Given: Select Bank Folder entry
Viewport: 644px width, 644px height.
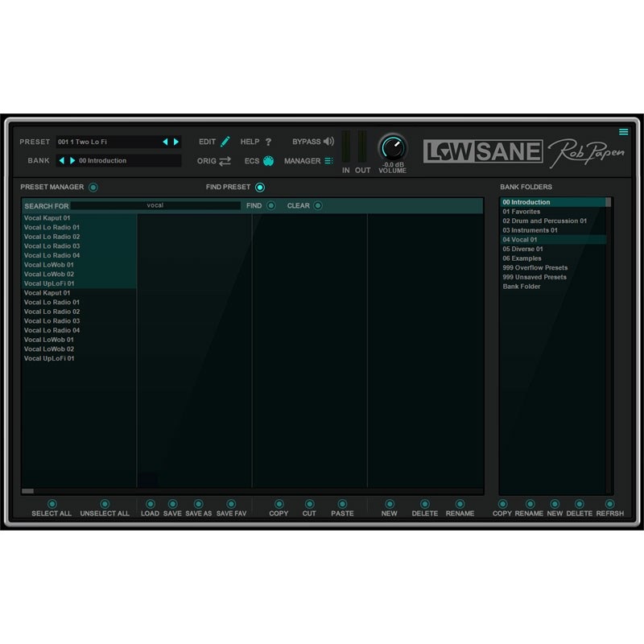Looking at the screenshot, I should click(553, 287).
